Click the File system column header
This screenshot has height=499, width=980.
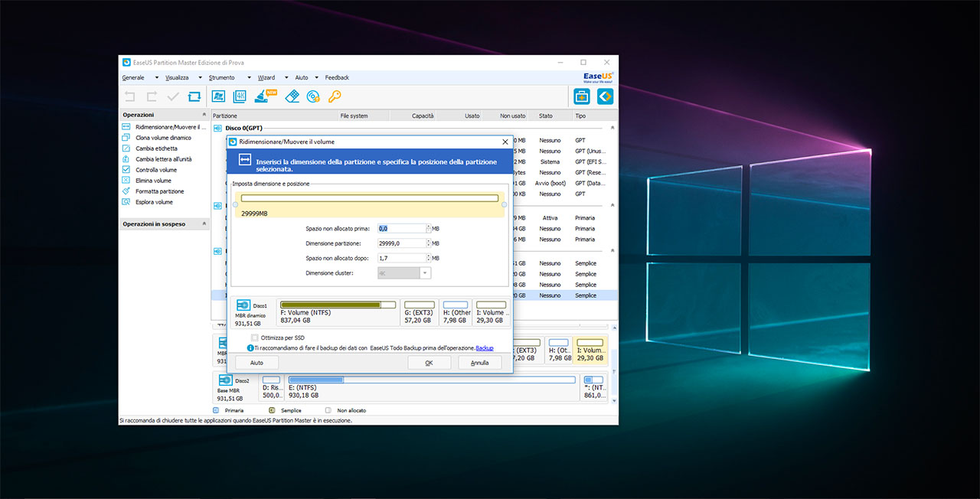[364, 116]
